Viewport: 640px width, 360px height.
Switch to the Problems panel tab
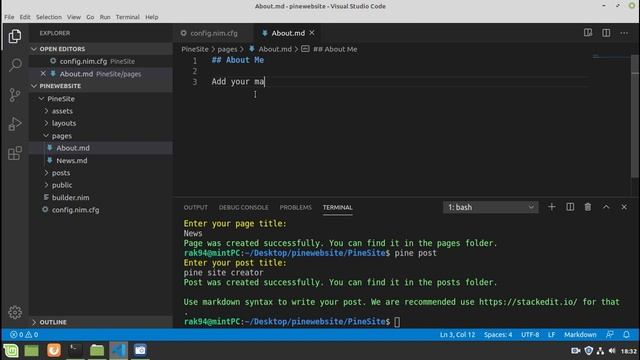coord(296,207)
